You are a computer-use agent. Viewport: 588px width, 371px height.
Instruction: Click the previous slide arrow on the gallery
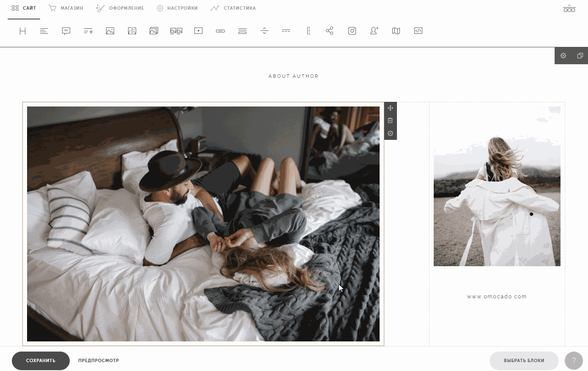[50, 224]
